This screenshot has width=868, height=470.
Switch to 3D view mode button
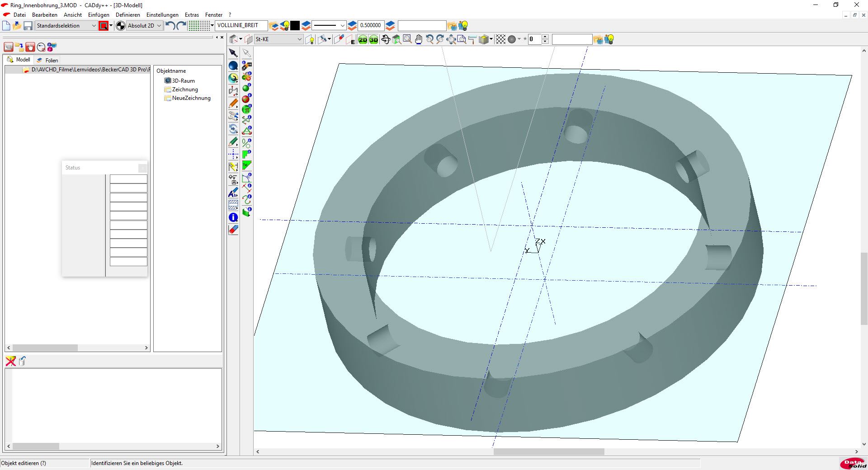tap(373, 40)
